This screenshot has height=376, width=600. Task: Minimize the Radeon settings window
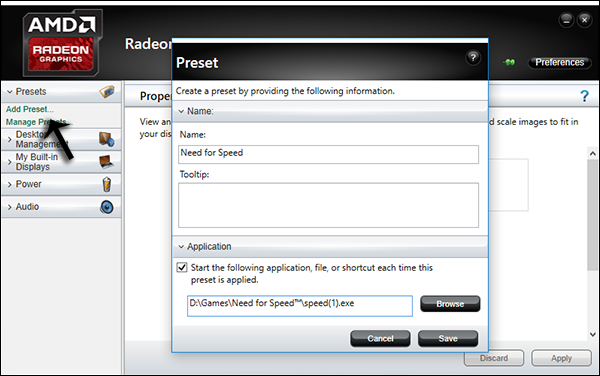566,20
